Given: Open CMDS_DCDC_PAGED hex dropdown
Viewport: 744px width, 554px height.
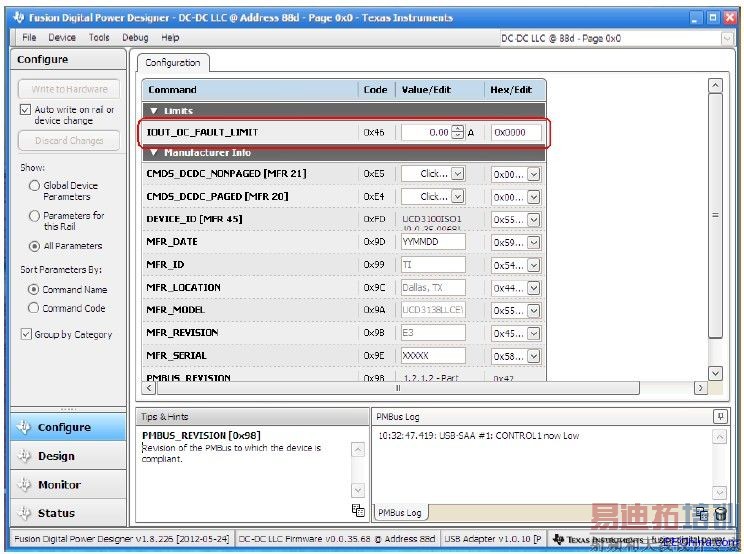Looking at the screenshot, I should (534, 197).
